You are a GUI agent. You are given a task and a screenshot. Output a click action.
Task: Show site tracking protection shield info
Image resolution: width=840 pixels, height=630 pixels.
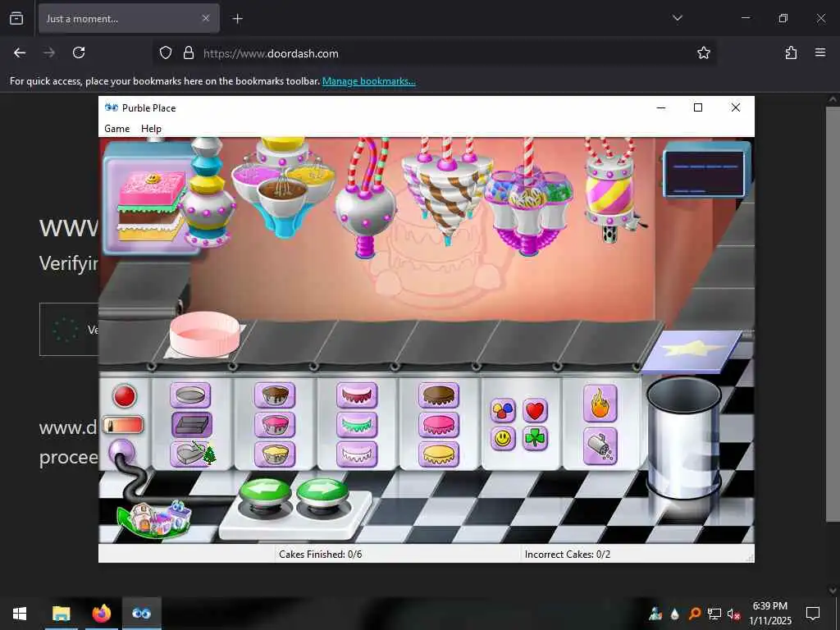coord(166,52)
